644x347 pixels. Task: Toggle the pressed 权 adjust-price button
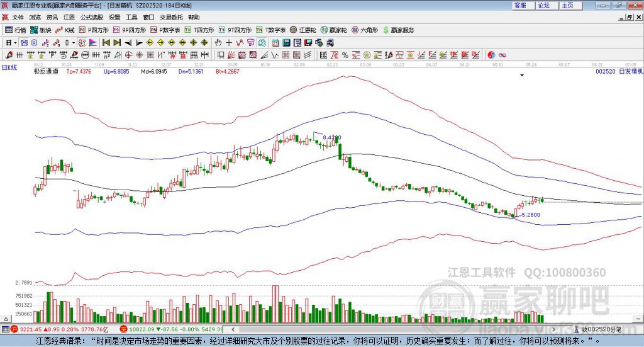82,43
